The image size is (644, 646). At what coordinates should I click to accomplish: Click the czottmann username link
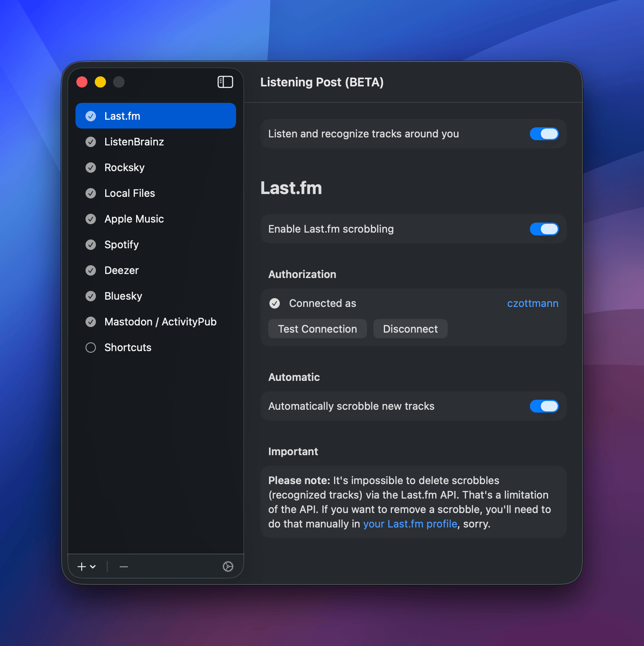coord(533,303)
